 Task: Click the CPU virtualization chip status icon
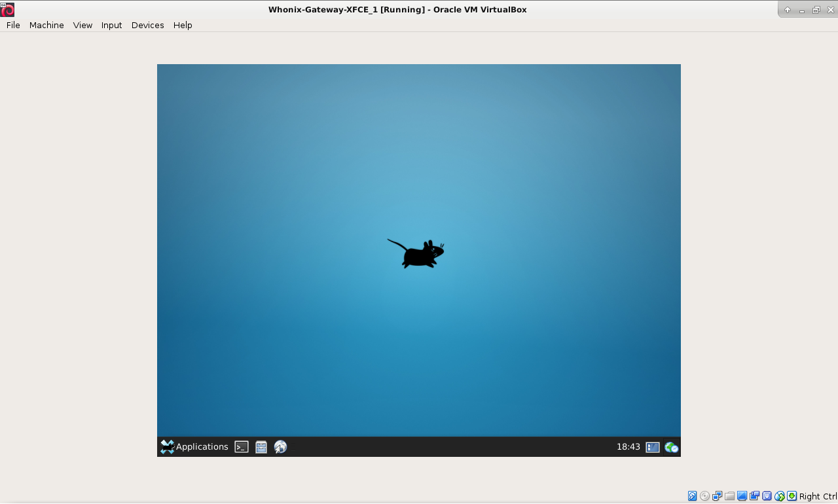(767, 496)
